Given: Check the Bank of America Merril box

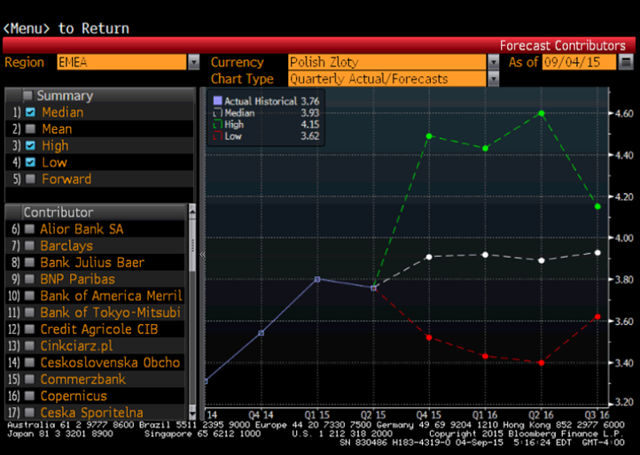Looking at the screenshot, I should [x=29, y=296].
